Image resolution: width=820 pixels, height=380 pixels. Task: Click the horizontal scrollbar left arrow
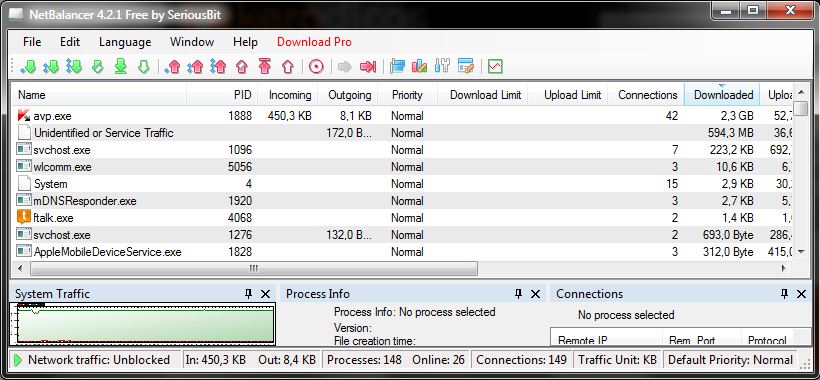(20, 269)
